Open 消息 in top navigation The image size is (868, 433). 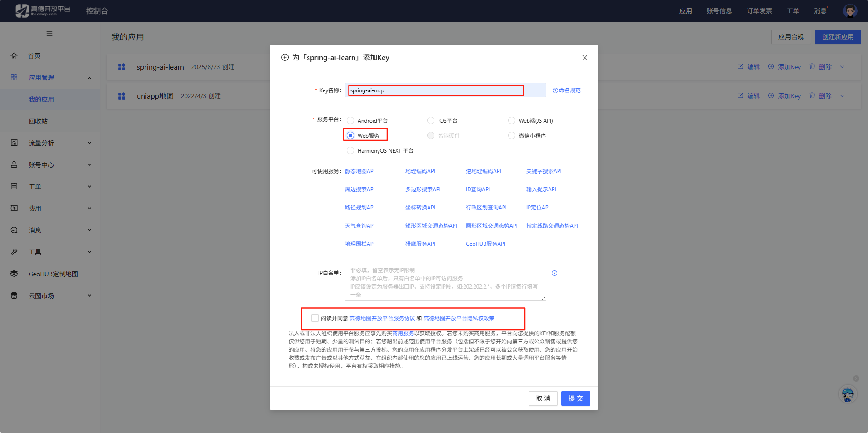(x=820, y=11)
